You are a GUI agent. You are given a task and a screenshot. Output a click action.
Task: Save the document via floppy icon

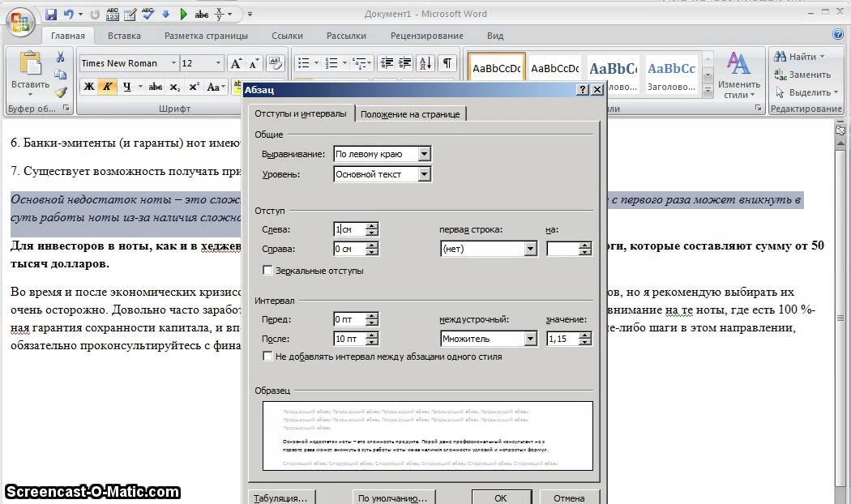click(x=51, y=14)
